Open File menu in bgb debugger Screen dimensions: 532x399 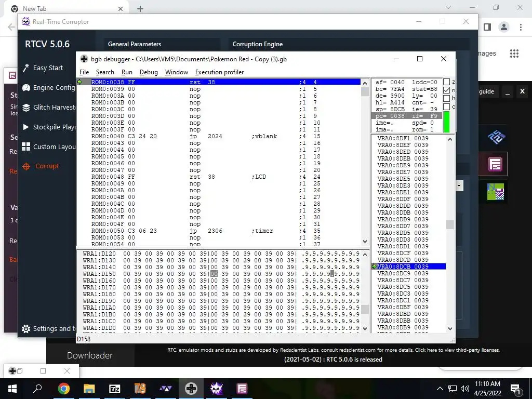[84, 72]
